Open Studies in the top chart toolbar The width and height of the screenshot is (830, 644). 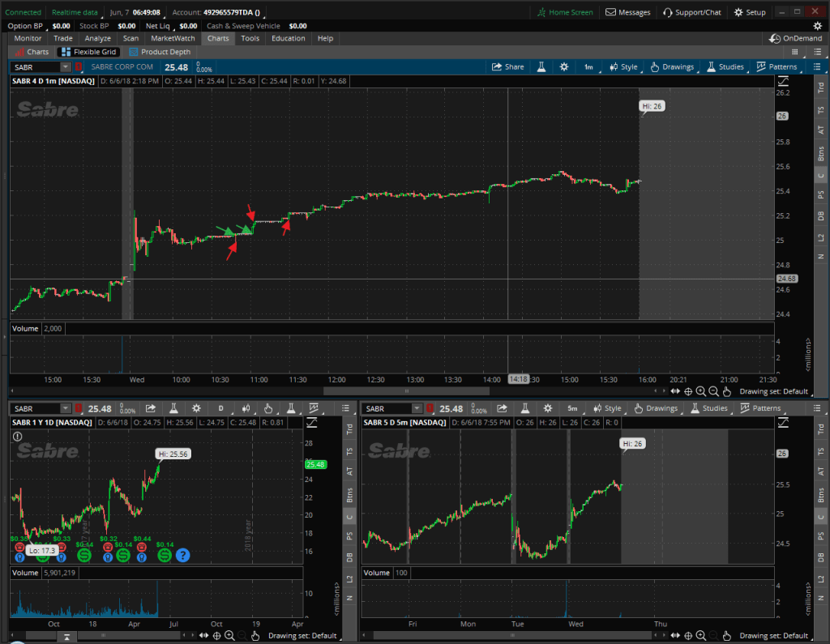725,67
